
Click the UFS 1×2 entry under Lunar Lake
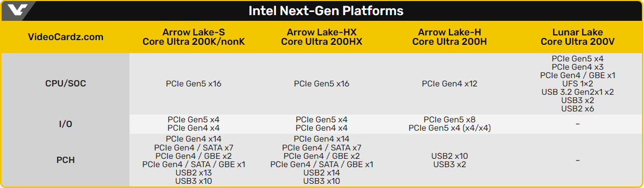(578, 84)
